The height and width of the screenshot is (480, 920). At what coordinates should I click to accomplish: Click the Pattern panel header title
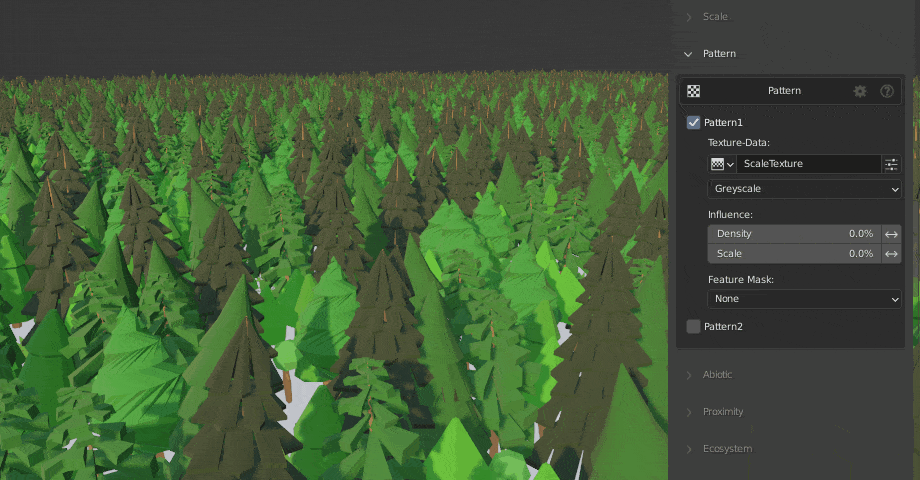[784, 91]
